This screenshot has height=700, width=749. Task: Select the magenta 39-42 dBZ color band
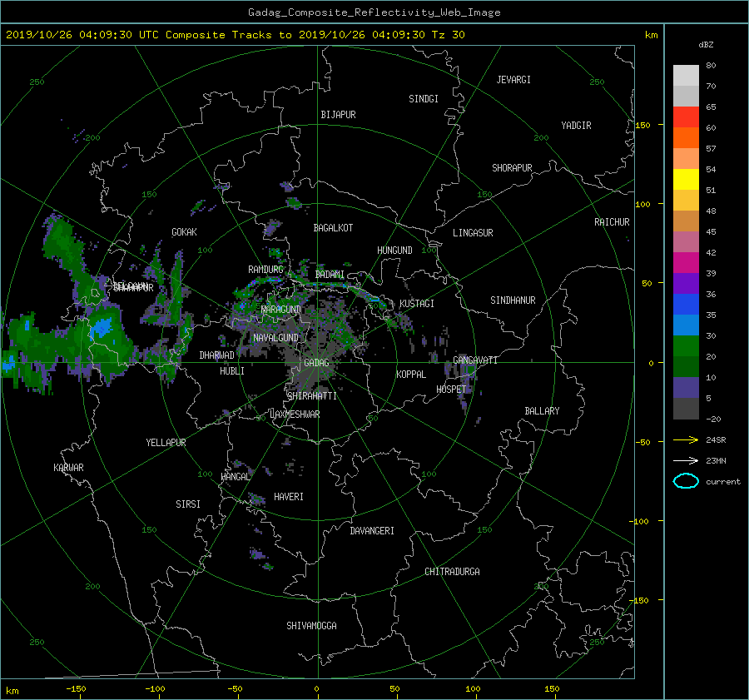(686, 263)
